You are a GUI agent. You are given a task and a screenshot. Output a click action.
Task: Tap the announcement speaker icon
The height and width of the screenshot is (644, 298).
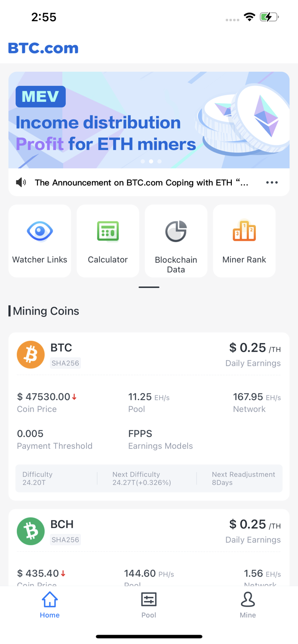(21, 182)
